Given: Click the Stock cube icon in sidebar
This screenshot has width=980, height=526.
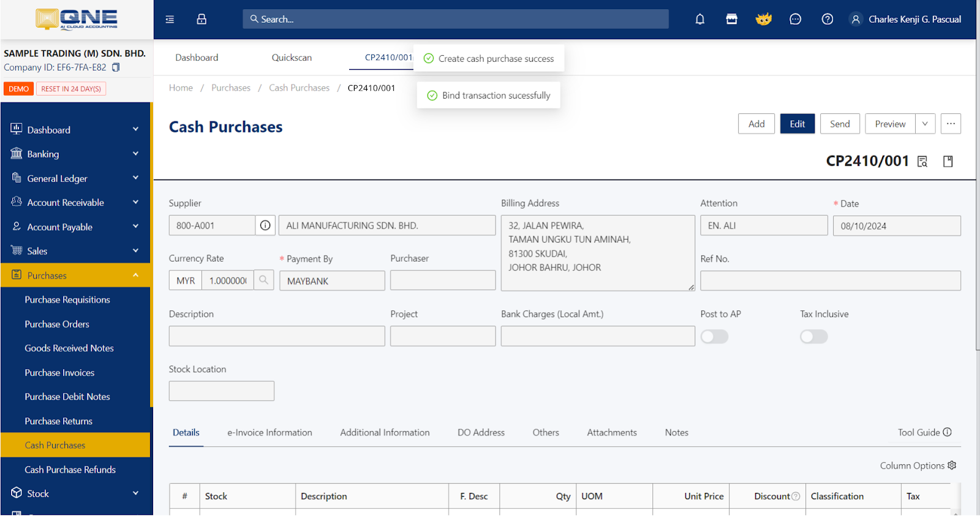Looking at the screenshot, I should [x=17, y=493].
